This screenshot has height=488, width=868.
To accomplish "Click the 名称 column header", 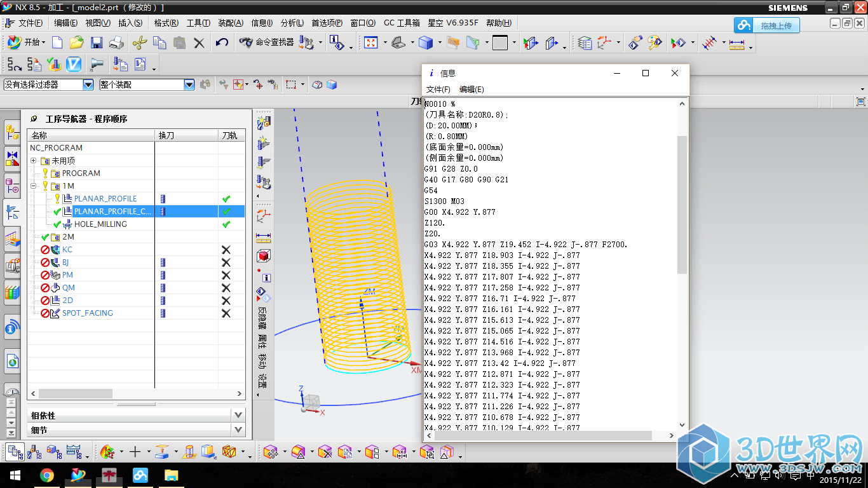I will pyautogui.click(x=91, y=135).
